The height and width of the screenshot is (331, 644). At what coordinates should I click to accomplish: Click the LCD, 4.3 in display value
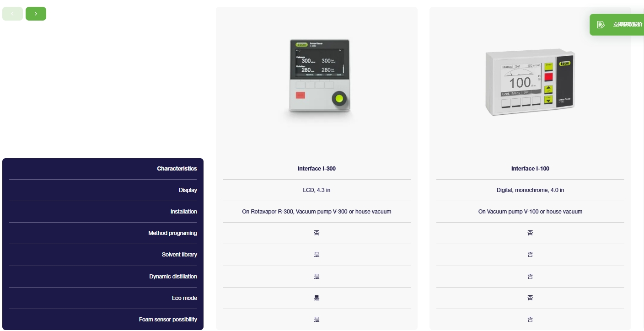pos(317,190)
